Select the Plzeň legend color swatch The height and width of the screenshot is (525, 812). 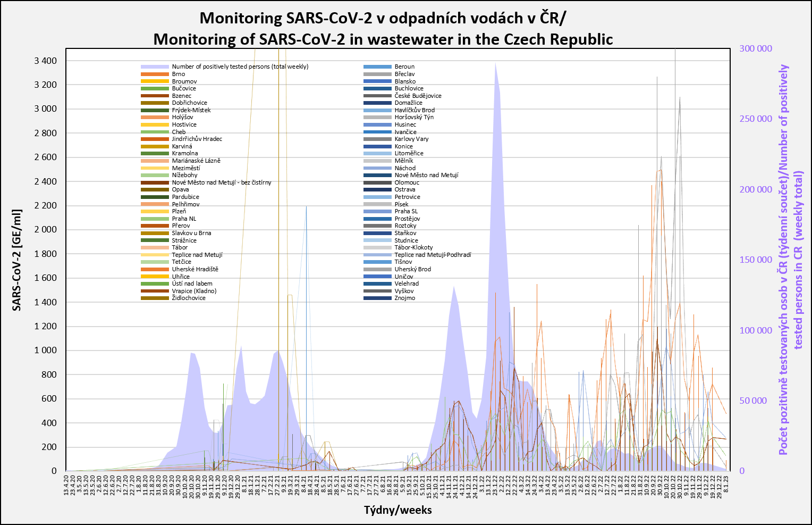click(155, 211)
